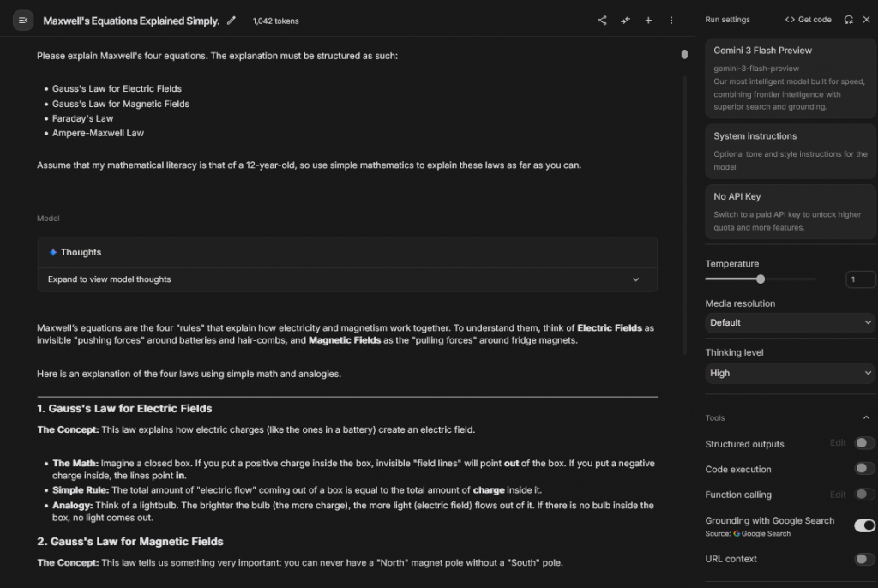Click the compare mode icon in header
This screenshot has height=588, width=878.
click(625, 21)
